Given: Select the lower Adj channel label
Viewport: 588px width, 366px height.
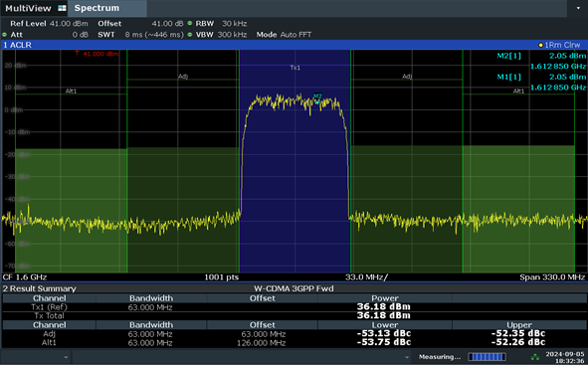Looking at the screenshot, I should pyautogui.click(x=183, y=77).
